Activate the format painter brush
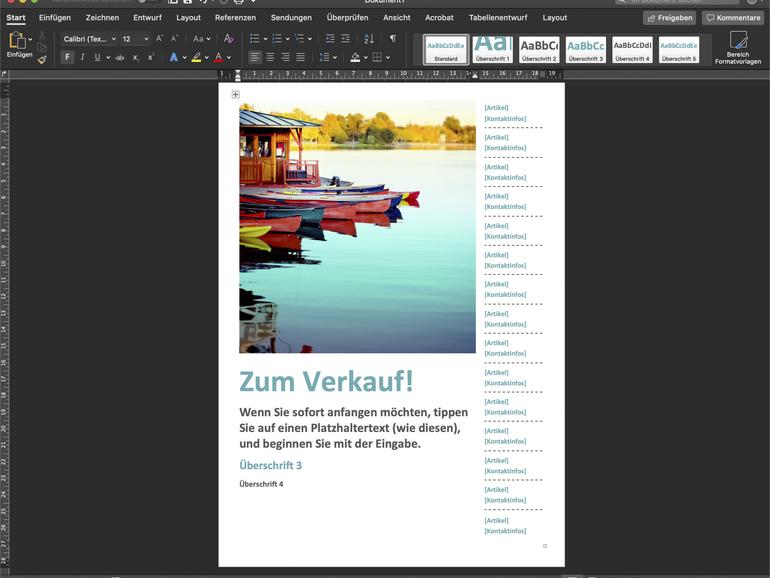This screenshot has width=770, height=578. [x=42, y=59]
